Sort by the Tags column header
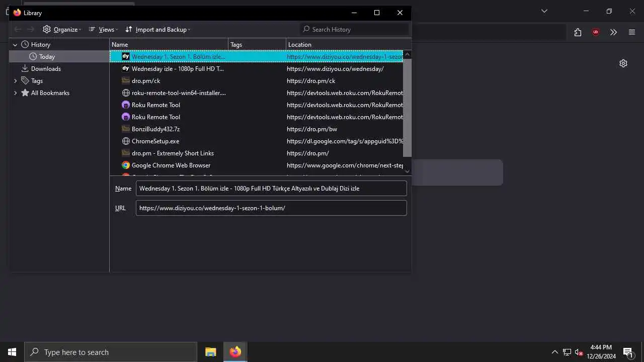This screenshot has width=644, height=362. [x=257, y=45]
